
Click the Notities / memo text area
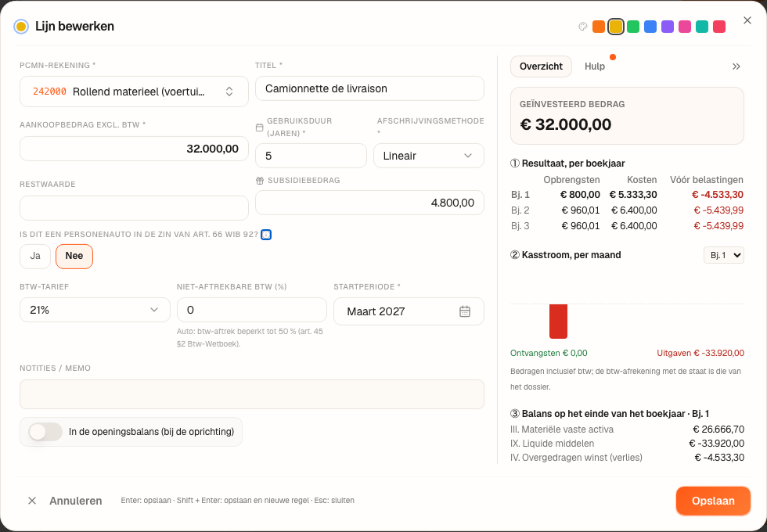pyautogui.click(x=252, y=394)
